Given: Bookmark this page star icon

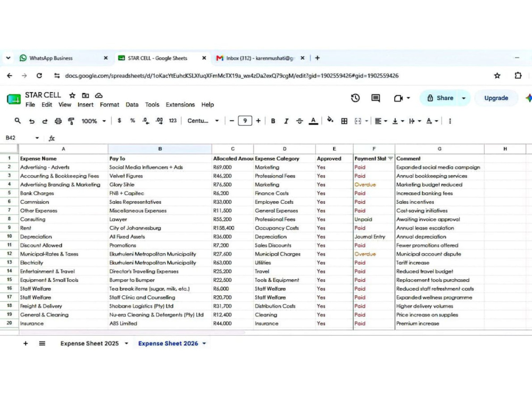Looking at the screenshot, I should tap(497, 76).
